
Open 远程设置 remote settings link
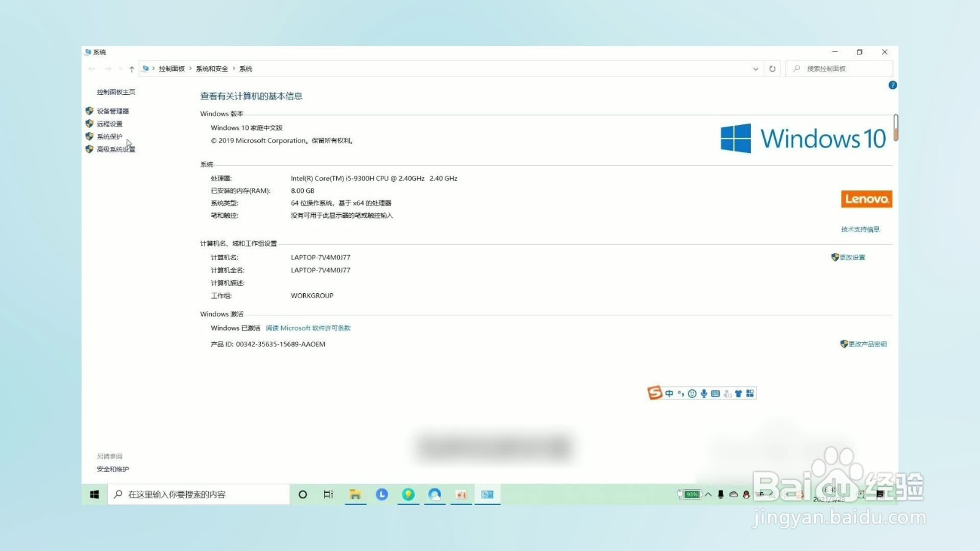[x=110, y=124]
